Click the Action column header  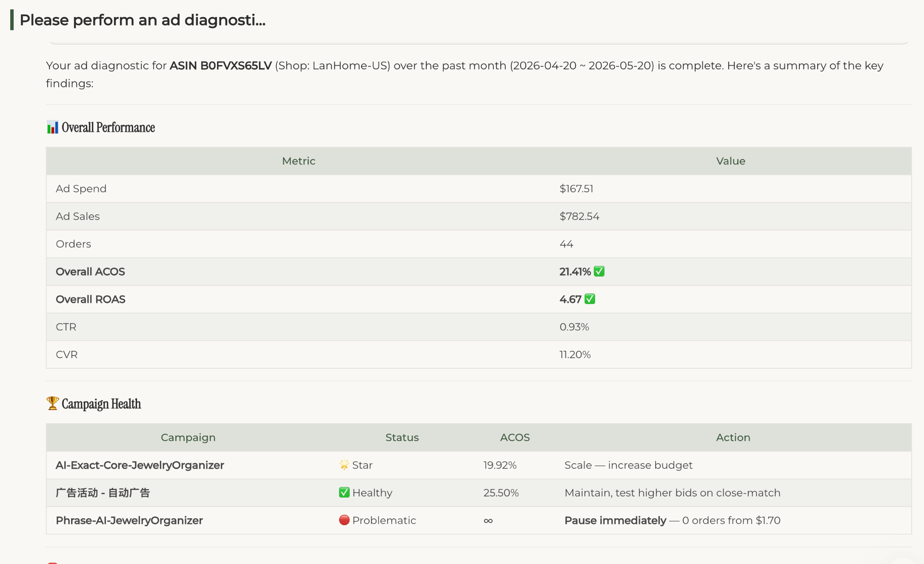[x=733, y=437]
